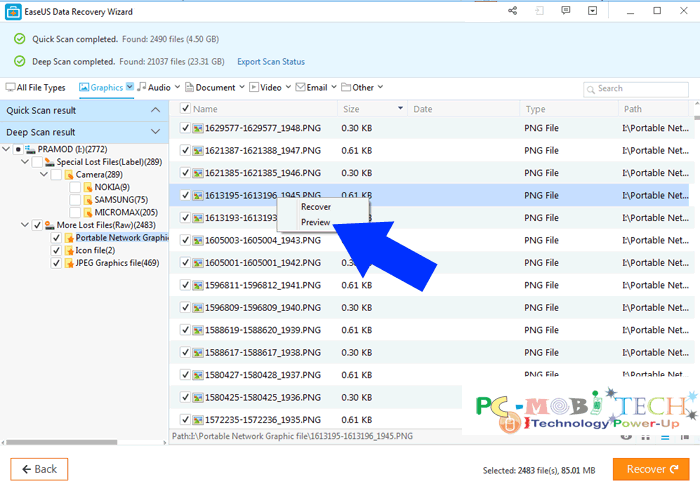Click the More Lost Files raw icon

pyautogui.click(x=50, y=225)
